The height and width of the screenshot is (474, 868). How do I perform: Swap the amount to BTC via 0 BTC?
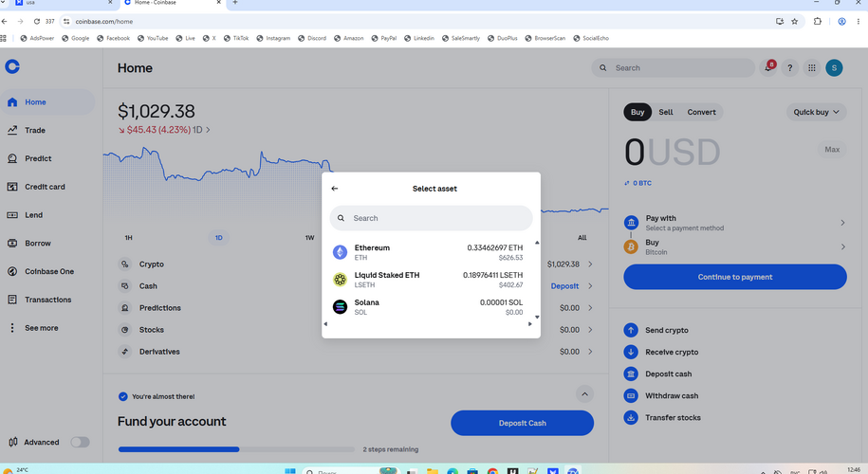point(637,183)
